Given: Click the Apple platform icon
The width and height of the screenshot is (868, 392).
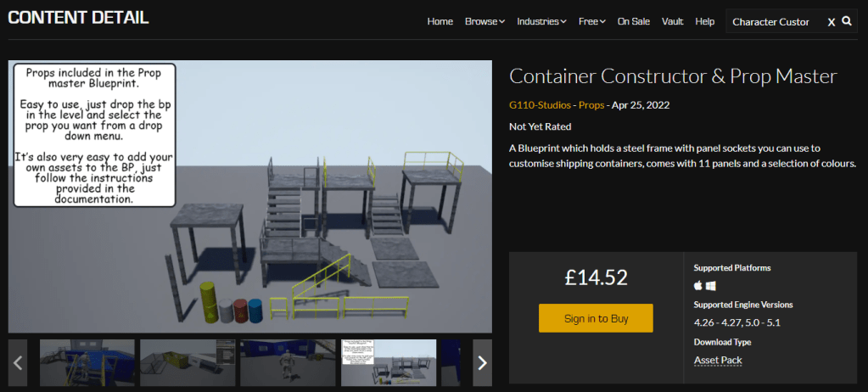Looking at the screenshot, I should (698, 286).
